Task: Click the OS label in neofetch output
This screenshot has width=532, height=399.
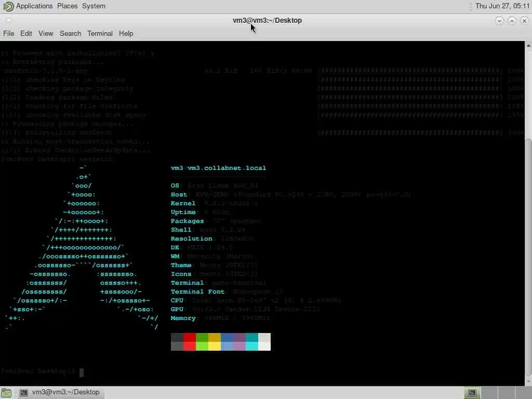Action: 175,185
